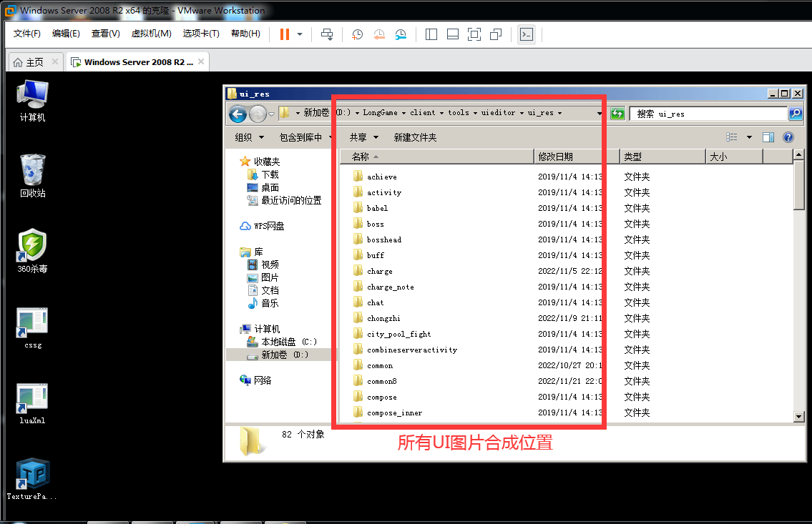The image size is (812, 524).
Task: Open the 文件(F) menu
Action: point(27,34)
